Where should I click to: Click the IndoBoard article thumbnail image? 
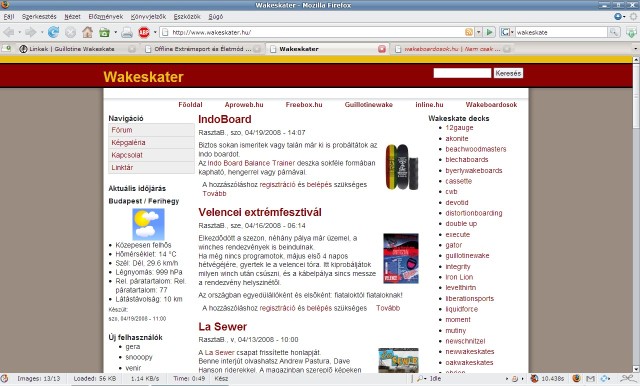(x=402, y=167)
